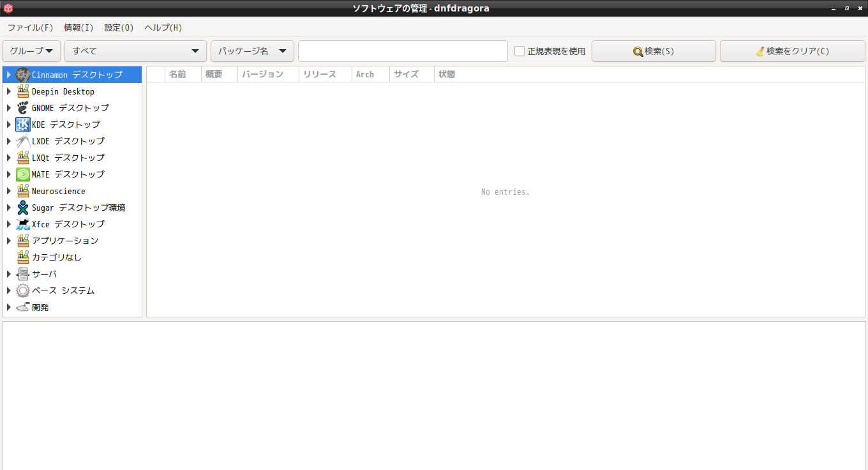The width and height of the screenshot is (868, 470).
Task: Close the dnfdragora window
Action: (x=860, y=8)
